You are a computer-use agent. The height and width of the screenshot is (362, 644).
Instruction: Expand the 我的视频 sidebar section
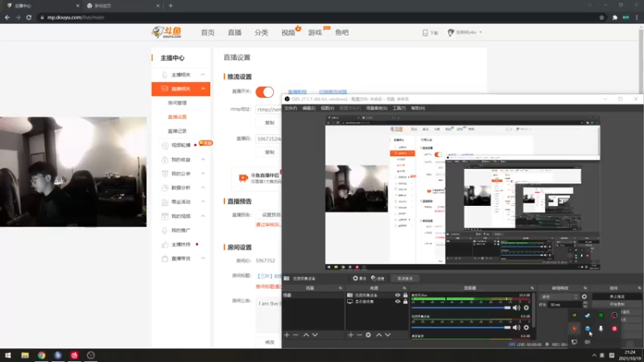tap(203, 216)
